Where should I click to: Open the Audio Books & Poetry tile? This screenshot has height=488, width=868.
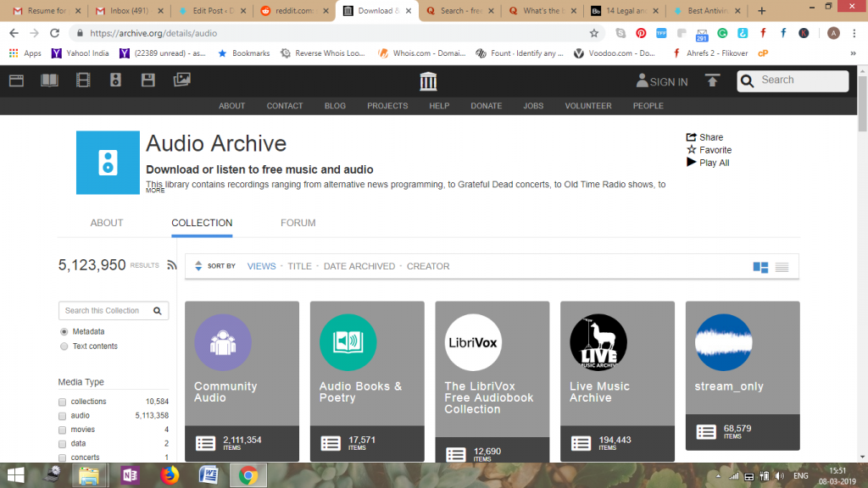[367, 381]
